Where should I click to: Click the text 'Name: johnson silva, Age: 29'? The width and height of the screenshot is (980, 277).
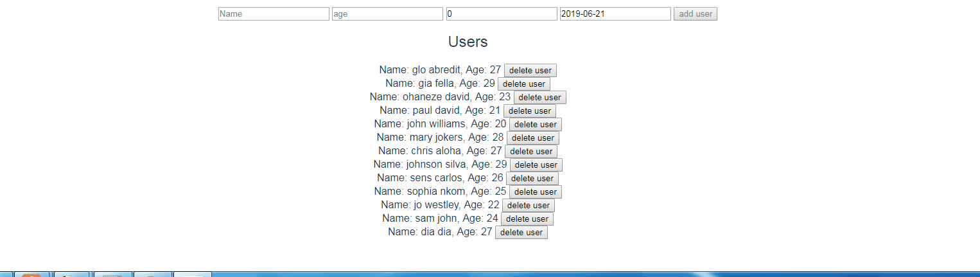(441, 165)
